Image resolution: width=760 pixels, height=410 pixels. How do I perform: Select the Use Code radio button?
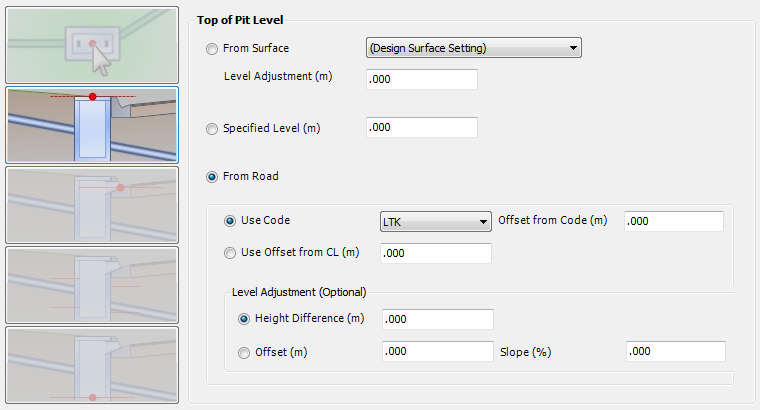(x=230, y=221)
